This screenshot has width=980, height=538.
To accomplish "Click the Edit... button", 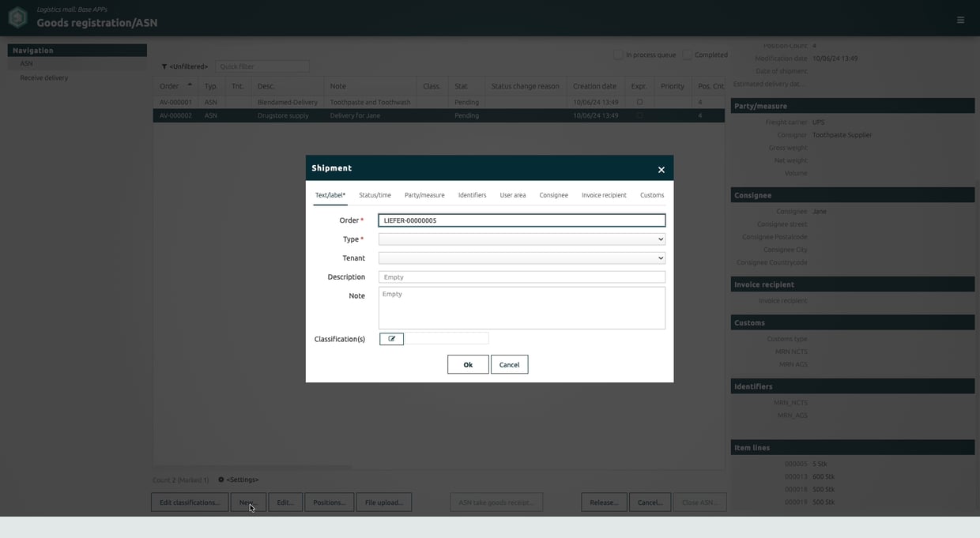I will pyautogui.click(x=285, y=502).
